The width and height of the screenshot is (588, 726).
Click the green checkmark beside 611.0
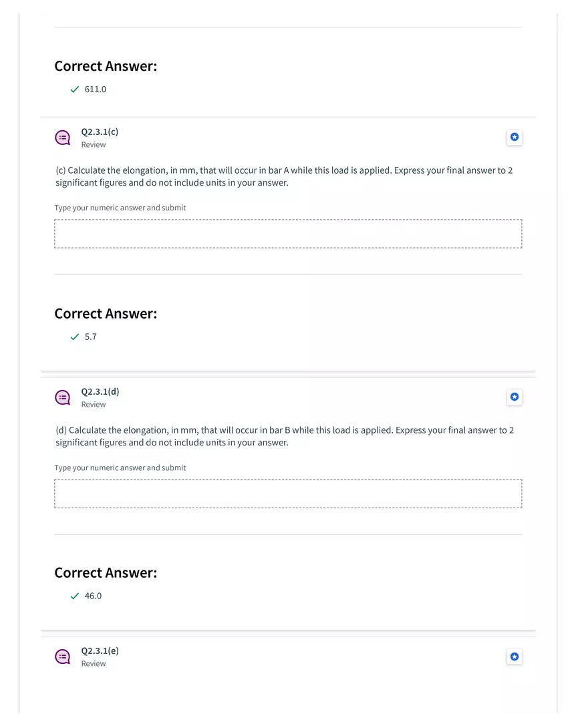tap(75, 89)
